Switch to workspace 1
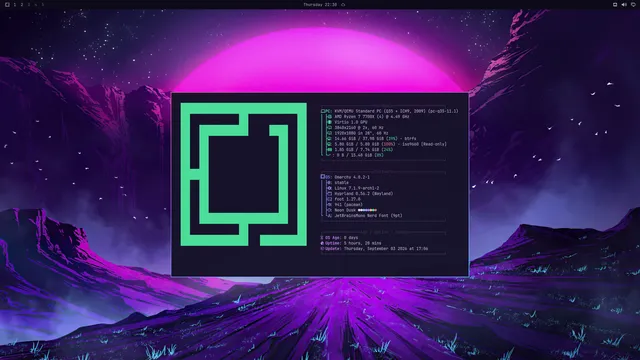Viewport: 640px width, 360px height. click(x=15, y=4)
